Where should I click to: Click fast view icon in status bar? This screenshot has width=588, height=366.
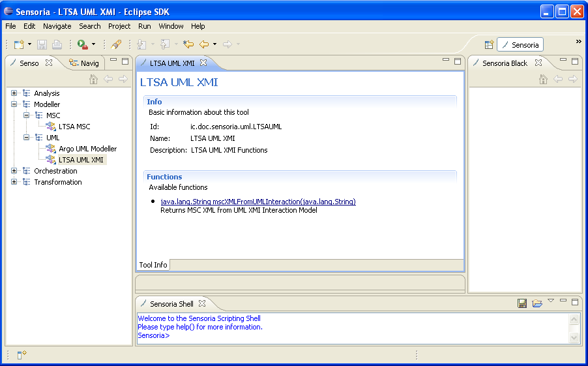22,354
